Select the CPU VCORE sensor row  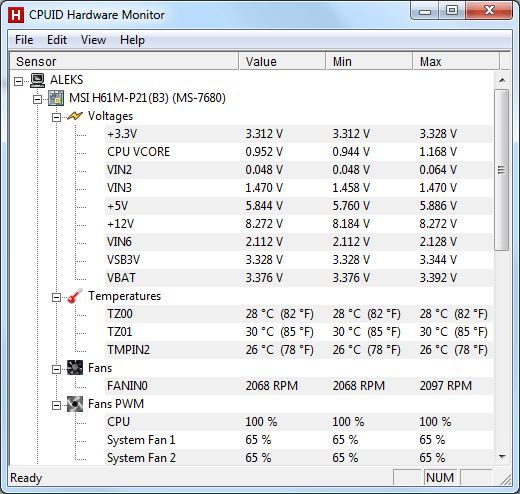(299, 152)
